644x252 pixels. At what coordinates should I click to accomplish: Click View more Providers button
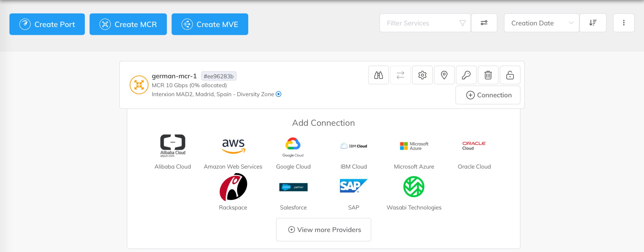coord(323,230)
